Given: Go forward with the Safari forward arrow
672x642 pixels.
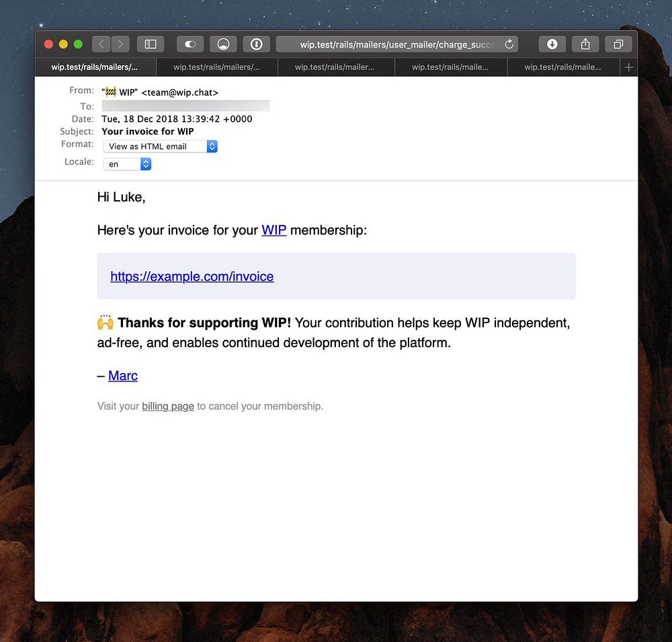Looking at the screenshot, I should click(x=120, y=44).
